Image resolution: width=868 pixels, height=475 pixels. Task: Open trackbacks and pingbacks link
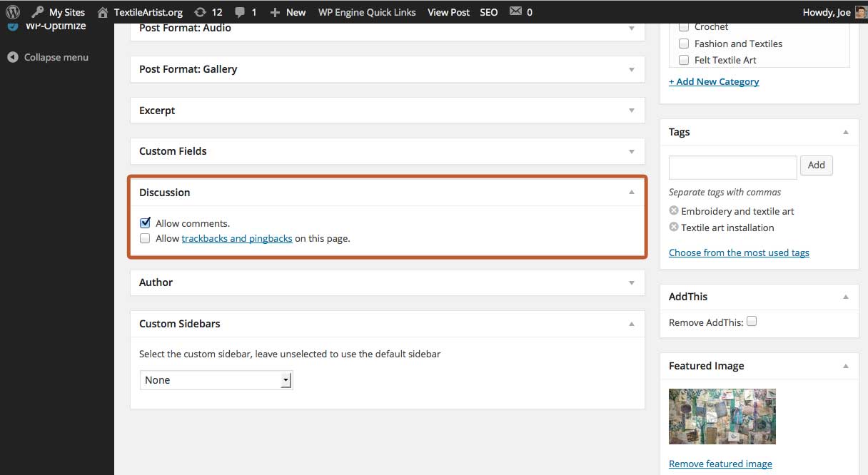pyautogui.click(x=237, y=238)
